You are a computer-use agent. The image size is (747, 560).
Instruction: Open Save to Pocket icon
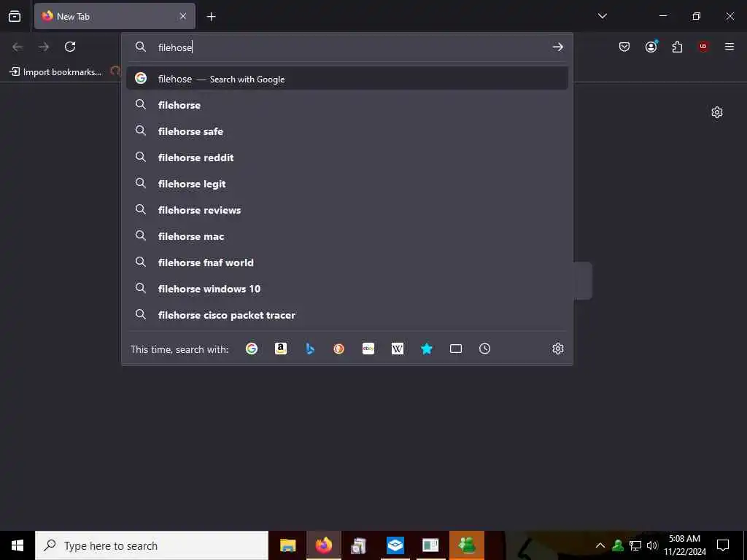[624, 47]
